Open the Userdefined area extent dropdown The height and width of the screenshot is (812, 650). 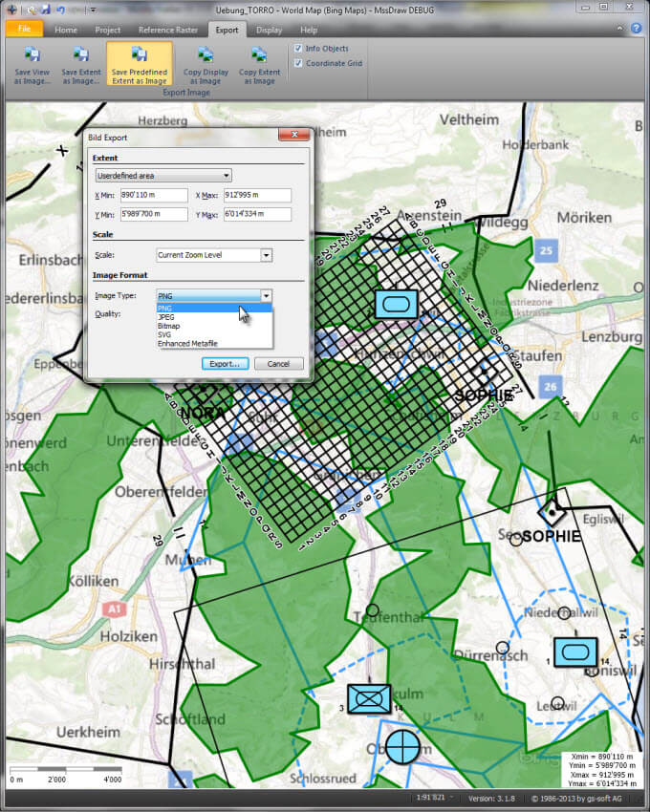163,176
